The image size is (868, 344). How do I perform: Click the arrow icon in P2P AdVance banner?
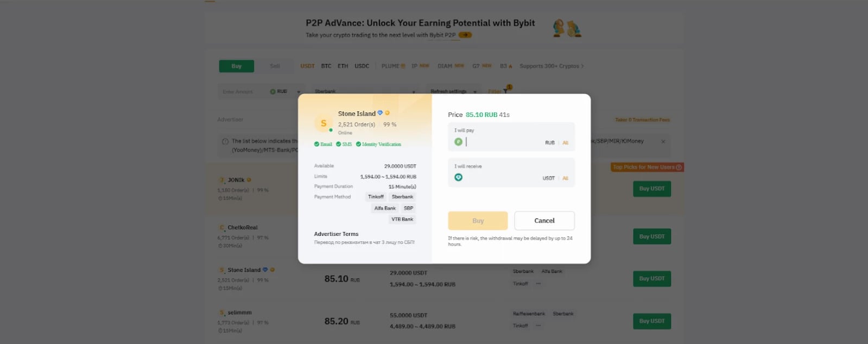tap(465, 35)
